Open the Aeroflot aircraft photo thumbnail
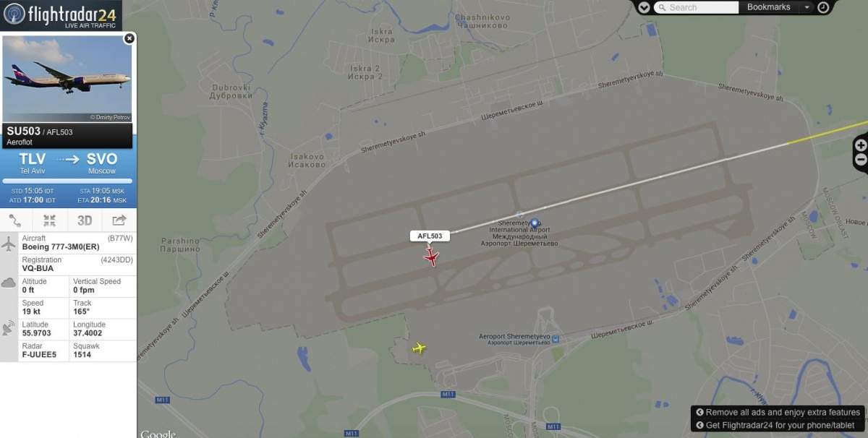This screenshot has height=438, width=868. click(67, 79)
